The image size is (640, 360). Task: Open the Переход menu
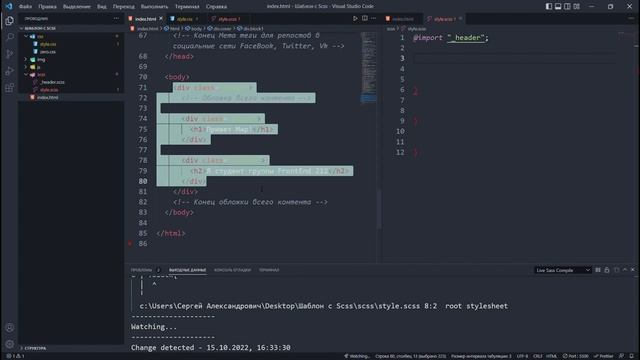coord(124,7)
